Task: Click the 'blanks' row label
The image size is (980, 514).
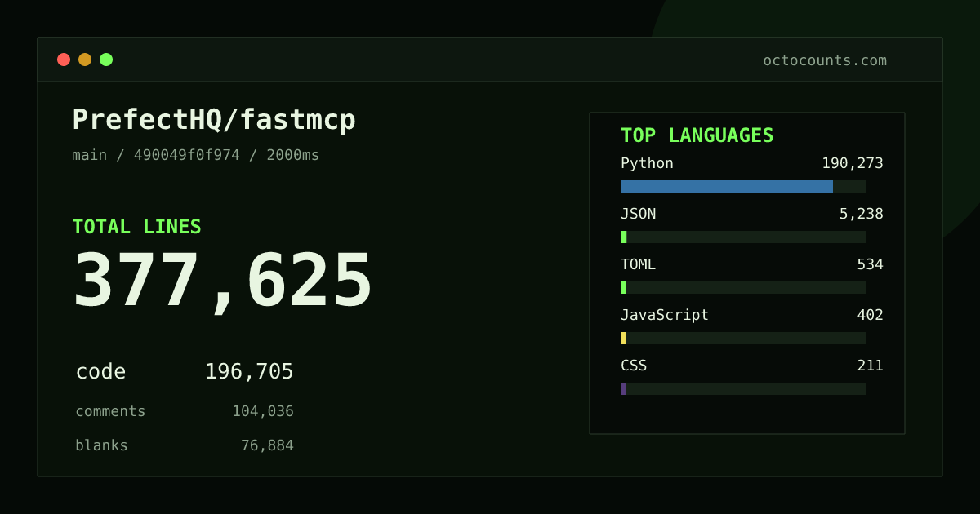Action: (x=101, y=445)
